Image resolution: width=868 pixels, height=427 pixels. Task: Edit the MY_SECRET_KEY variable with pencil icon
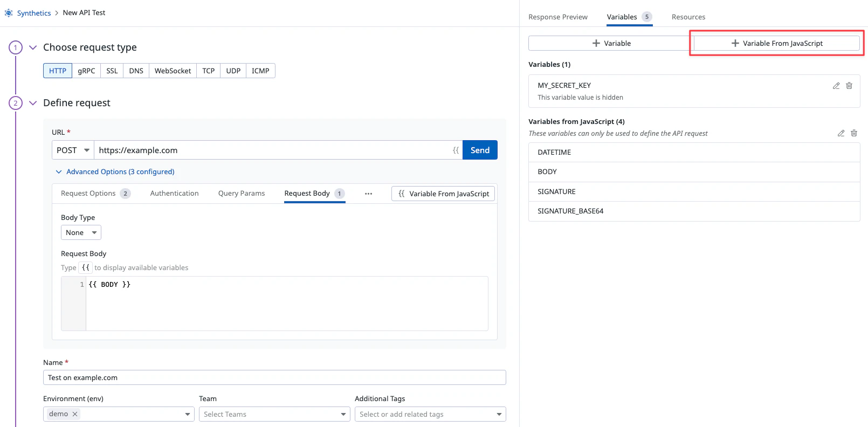[836, 86]
